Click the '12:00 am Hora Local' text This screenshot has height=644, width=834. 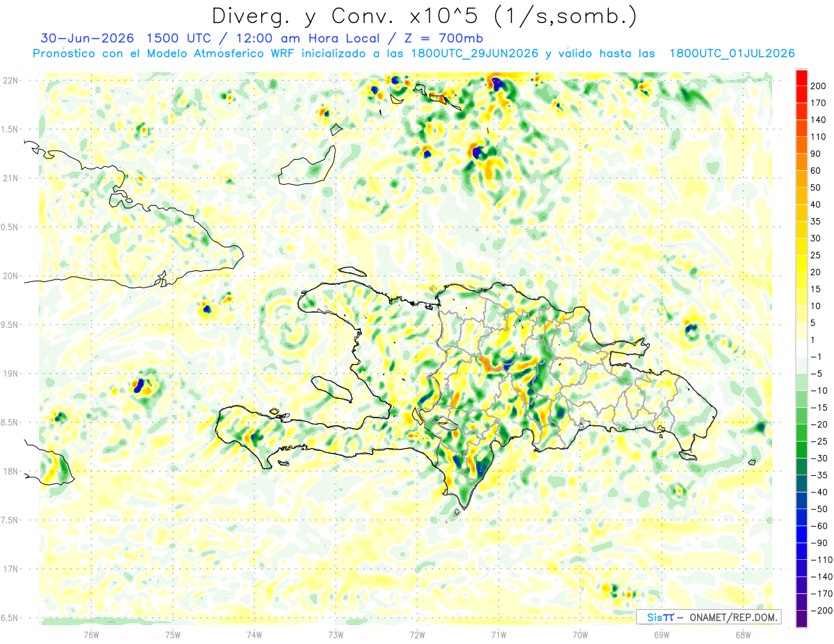pos(308,38)
